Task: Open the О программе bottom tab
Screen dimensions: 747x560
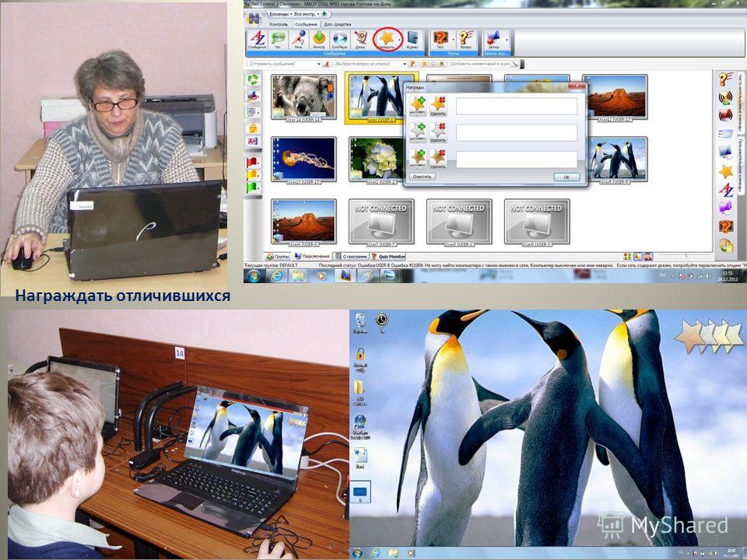Action: pyautogui.click(x=350, y=257)
